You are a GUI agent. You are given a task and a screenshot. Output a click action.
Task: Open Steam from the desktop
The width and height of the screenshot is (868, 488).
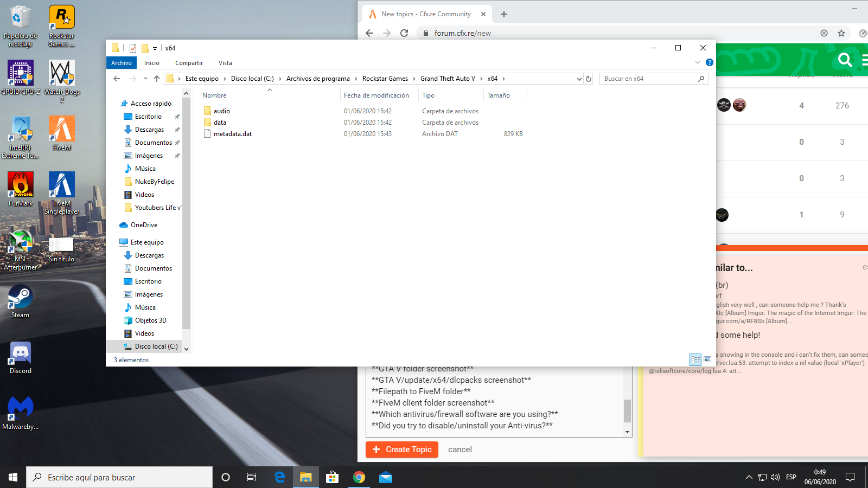pos(20,298)
